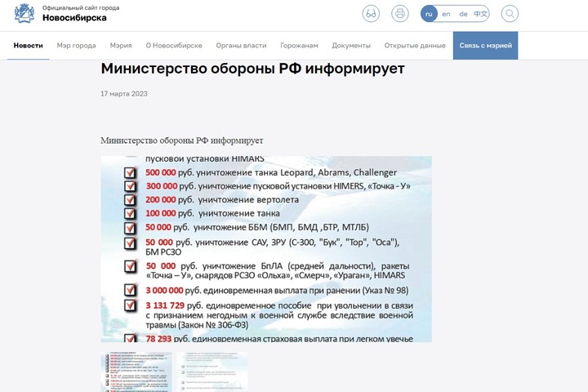Go to Открытые данные section
The image size is (588, 392).
coord(415,46)
